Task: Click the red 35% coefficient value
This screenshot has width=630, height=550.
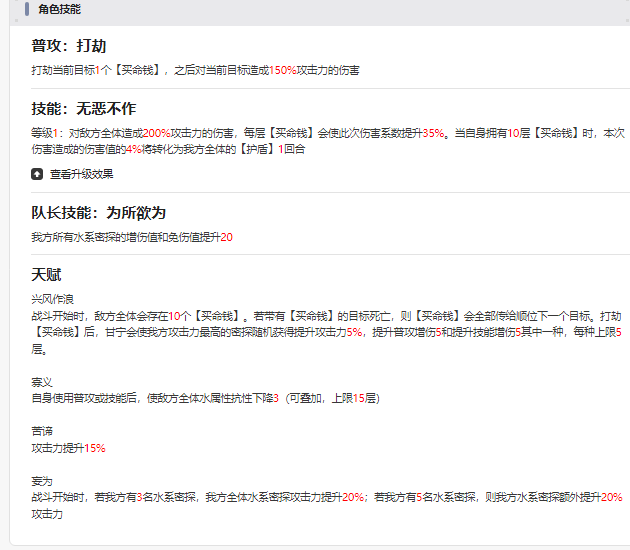Action: [433, 133]
